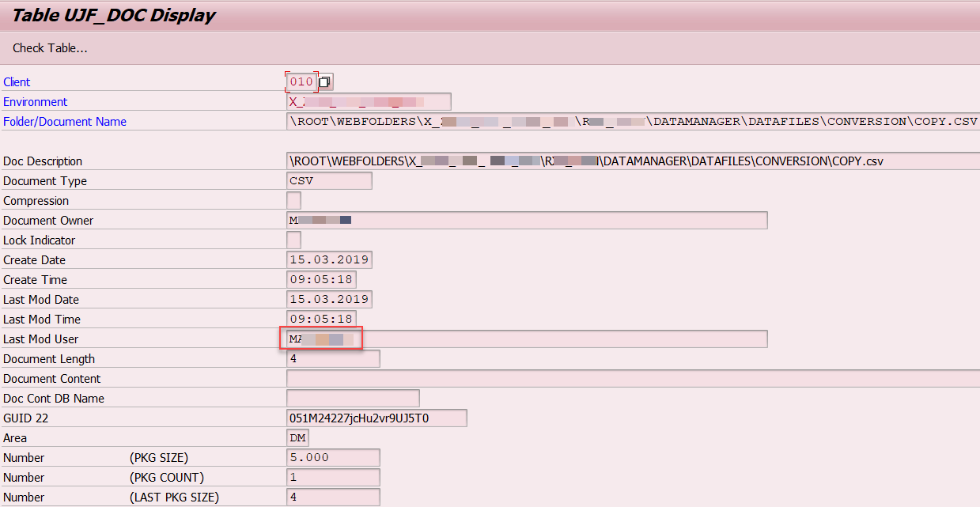The width and height of the screenshot is (980, 507).
Task: Click the Document Type label
Action: click(x=45, y=181)
